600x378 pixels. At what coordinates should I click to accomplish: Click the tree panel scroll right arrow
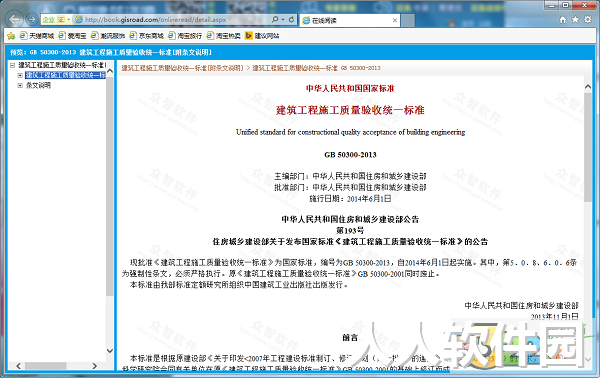click(x=95, y=366)
